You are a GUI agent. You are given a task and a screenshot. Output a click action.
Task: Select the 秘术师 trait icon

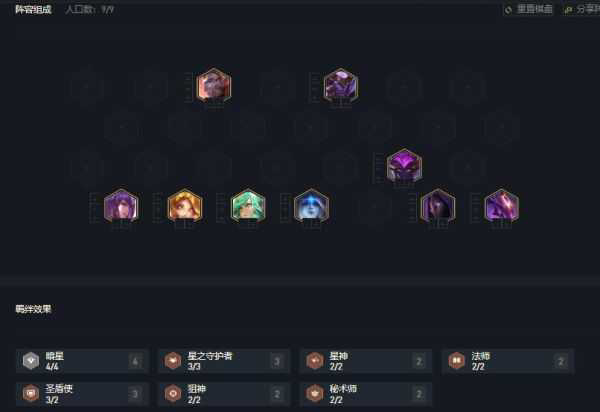click(x=315, y=394)
